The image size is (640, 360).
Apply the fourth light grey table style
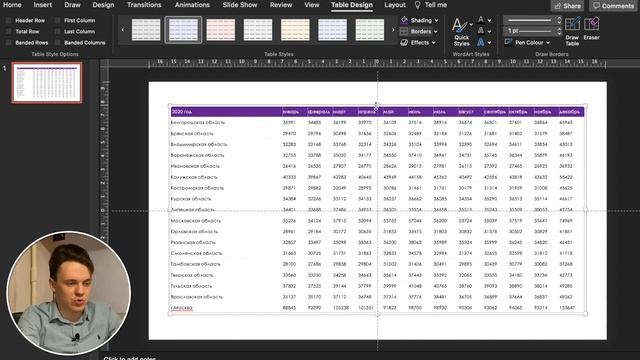[258, 30]
